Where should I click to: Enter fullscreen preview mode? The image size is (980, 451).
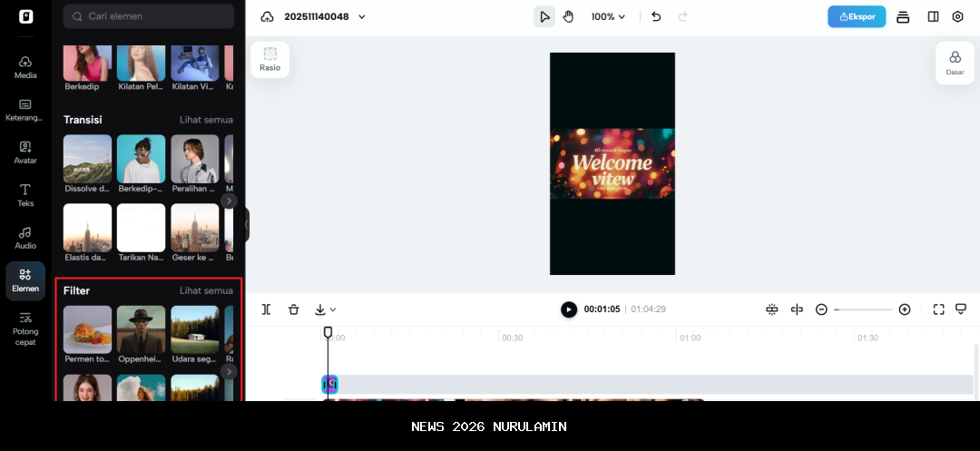click(x=938, y=309)
